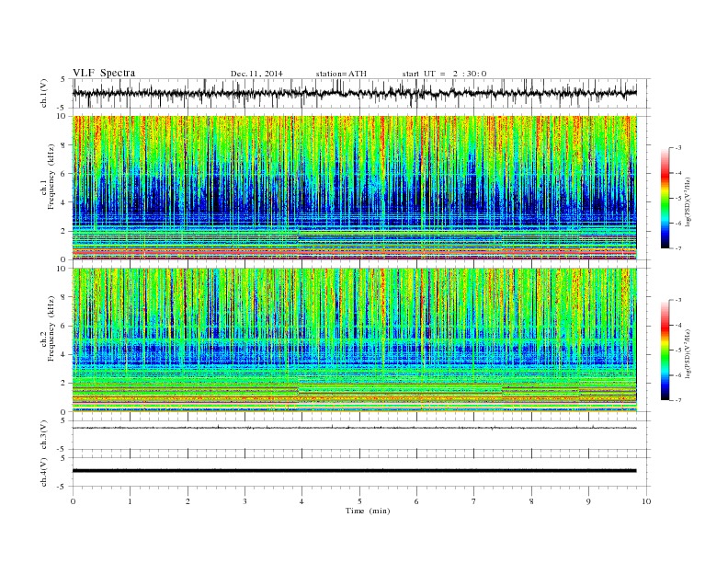Click the "8" kHz tick on ch.2 frequency axis
The width and height of the screenshot is (728, 563).
coord(64,297)
